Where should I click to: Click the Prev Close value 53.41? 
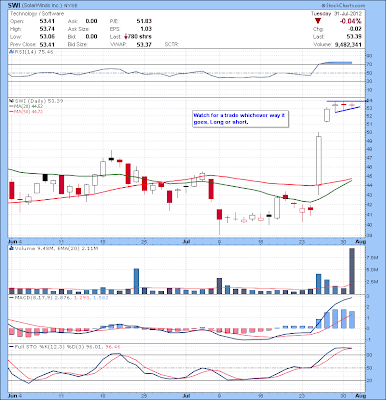47,44
